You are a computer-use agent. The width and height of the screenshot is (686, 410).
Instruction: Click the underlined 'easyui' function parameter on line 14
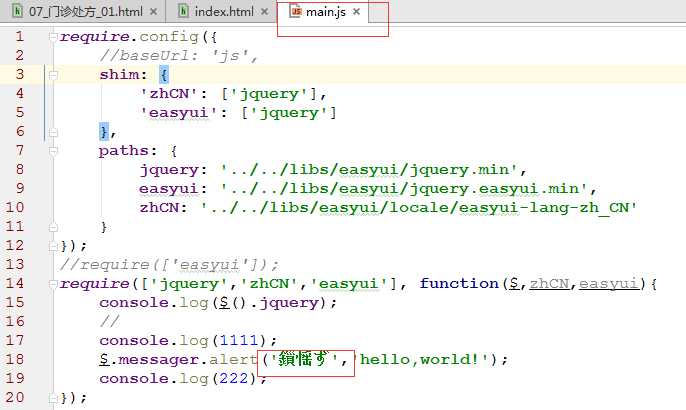click(609, 284)
